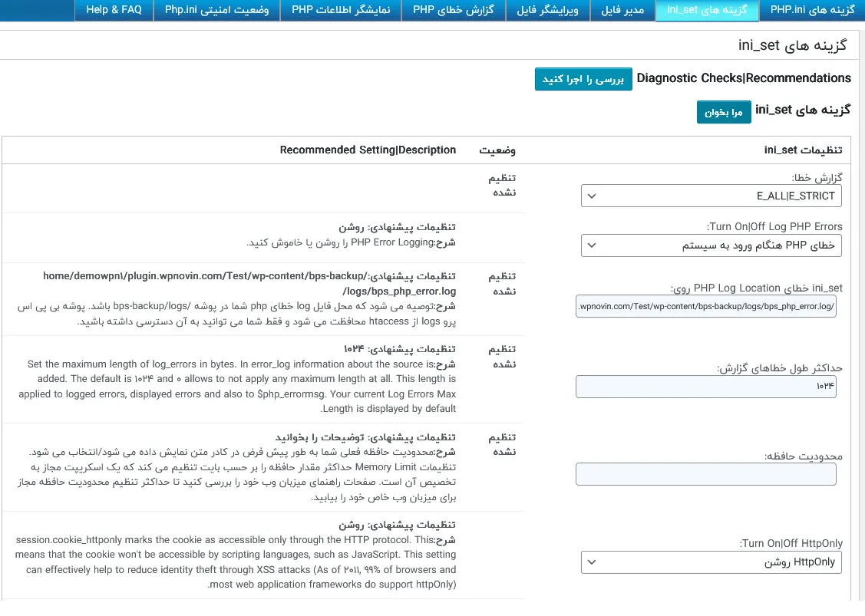
Task: Open the Turn On|Off Log PHP Errors dropdown
Action: [x=711, y=245]
